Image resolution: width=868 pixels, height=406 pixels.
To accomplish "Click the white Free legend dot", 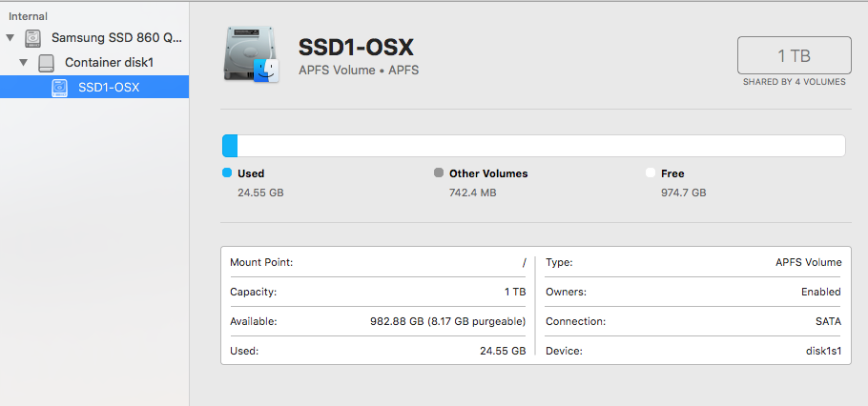I will 651,173.
